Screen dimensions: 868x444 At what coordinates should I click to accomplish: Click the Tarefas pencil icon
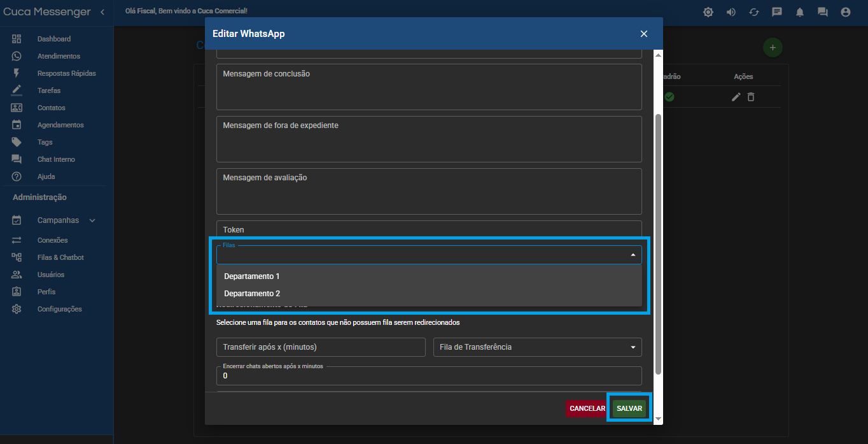(17, 90)
